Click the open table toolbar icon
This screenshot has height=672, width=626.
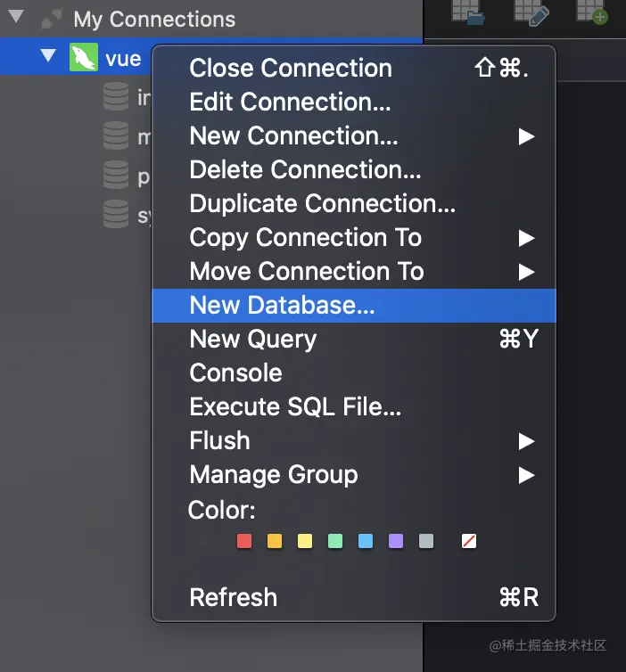tap(466, 11)
